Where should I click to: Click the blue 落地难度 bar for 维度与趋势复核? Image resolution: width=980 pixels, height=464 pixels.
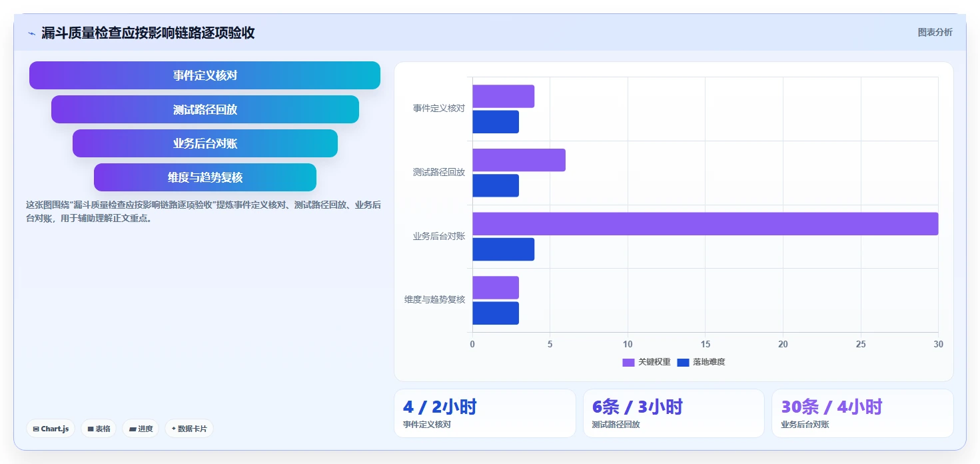point(496,313)
